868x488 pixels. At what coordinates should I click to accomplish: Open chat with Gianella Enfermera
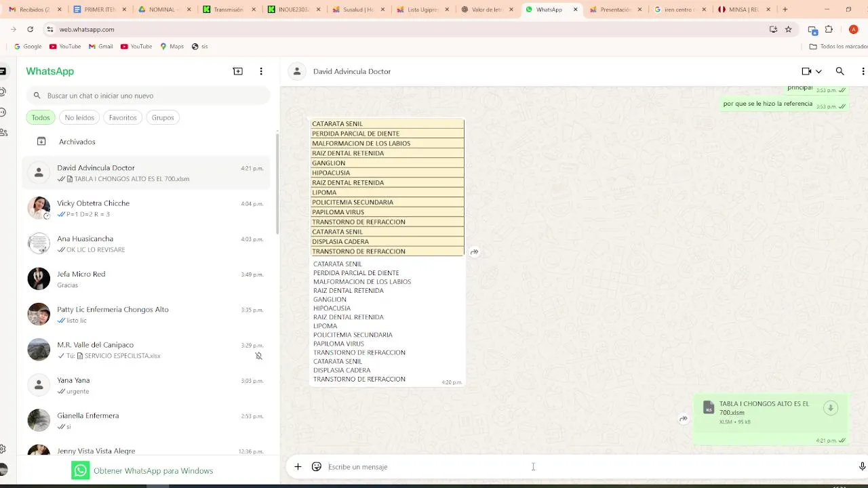pos(146,420)
